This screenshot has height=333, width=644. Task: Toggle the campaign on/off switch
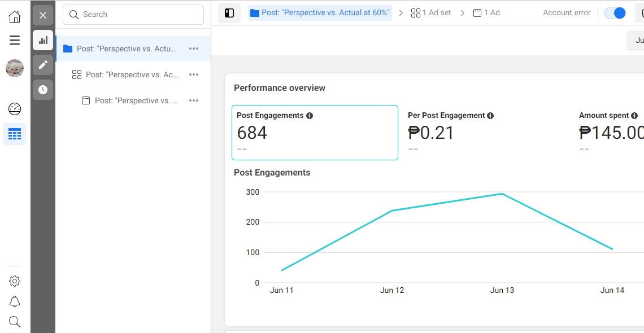(615, 13)
